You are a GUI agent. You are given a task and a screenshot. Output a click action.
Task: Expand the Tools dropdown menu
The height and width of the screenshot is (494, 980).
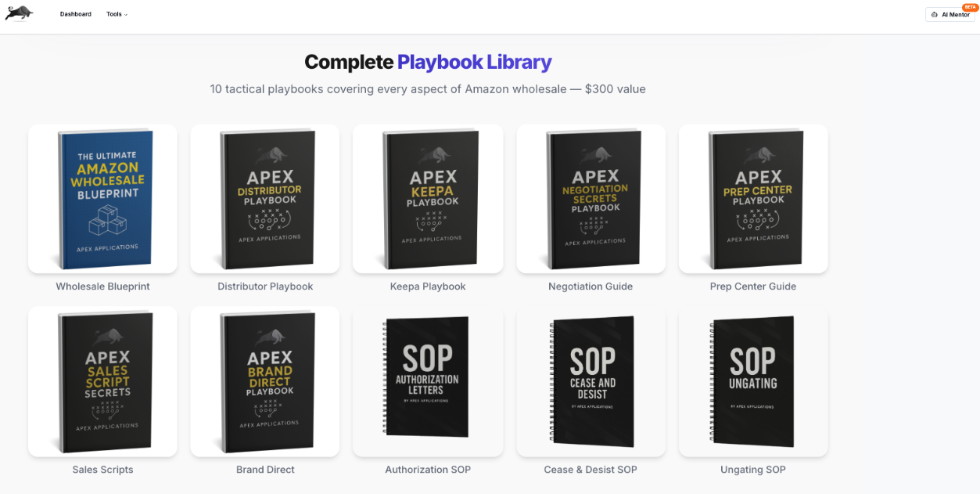[117, 14]
